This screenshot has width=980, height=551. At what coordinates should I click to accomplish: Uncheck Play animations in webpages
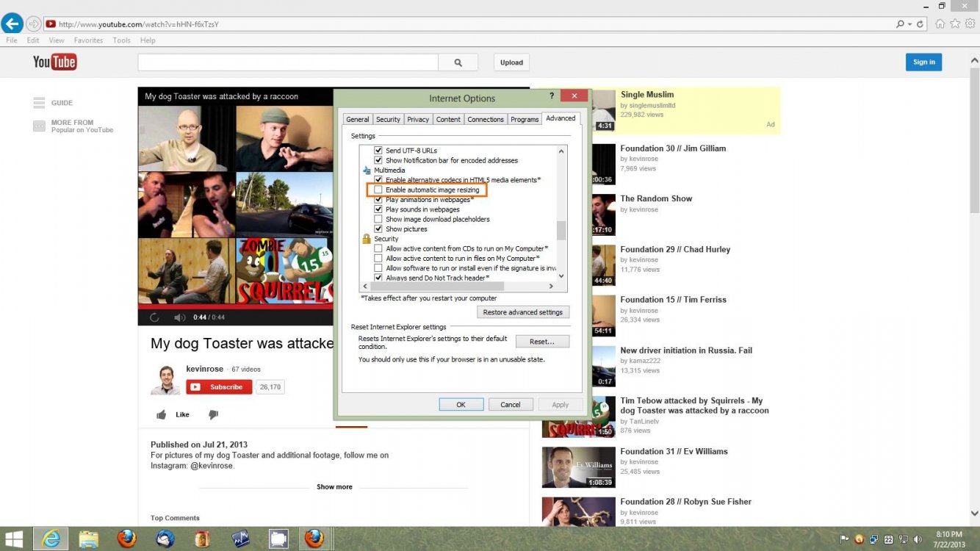click(378, 199)
